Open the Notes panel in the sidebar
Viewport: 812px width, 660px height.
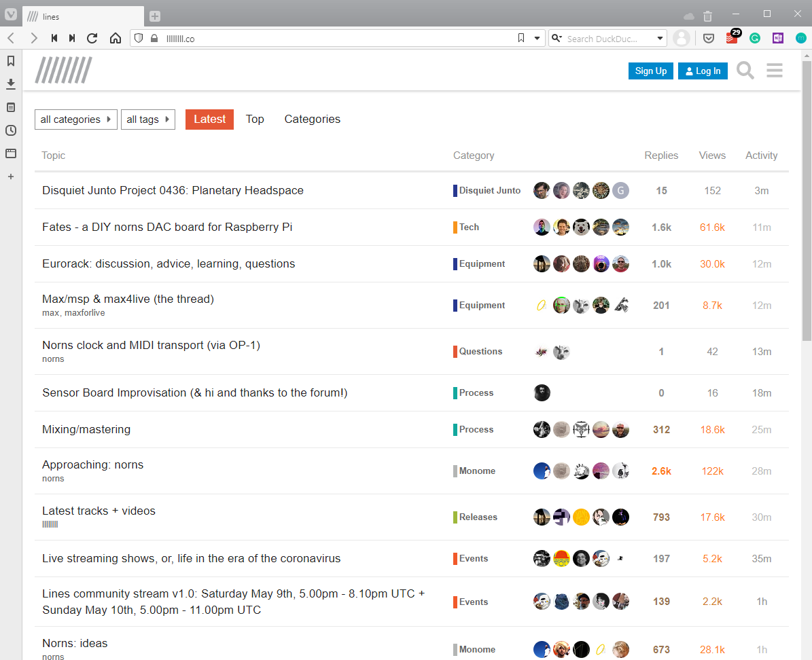[11, 107]
